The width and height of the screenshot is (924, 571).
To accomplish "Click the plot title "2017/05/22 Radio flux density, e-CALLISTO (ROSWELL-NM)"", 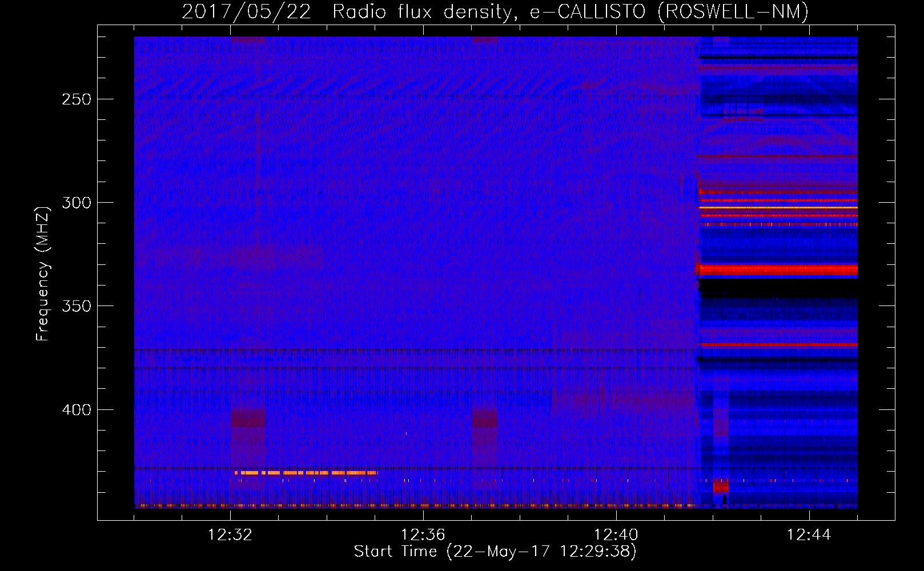I will coord(495,11).
